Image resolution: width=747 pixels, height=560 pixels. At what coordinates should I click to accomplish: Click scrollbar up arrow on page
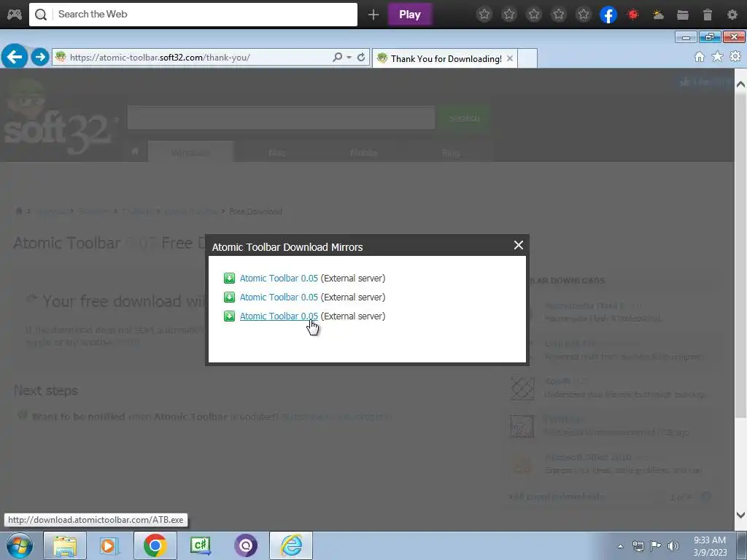point(740,85)
